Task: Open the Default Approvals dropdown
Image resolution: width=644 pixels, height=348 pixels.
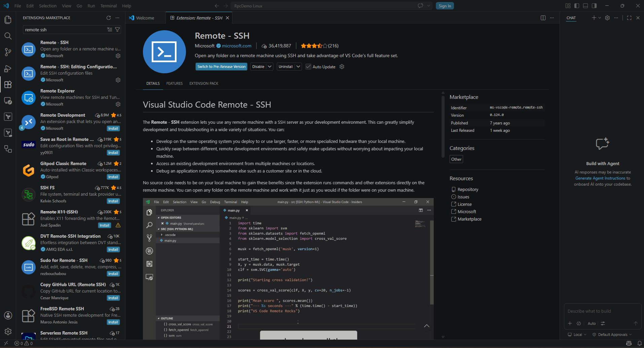Action: [x=612, y=335]
